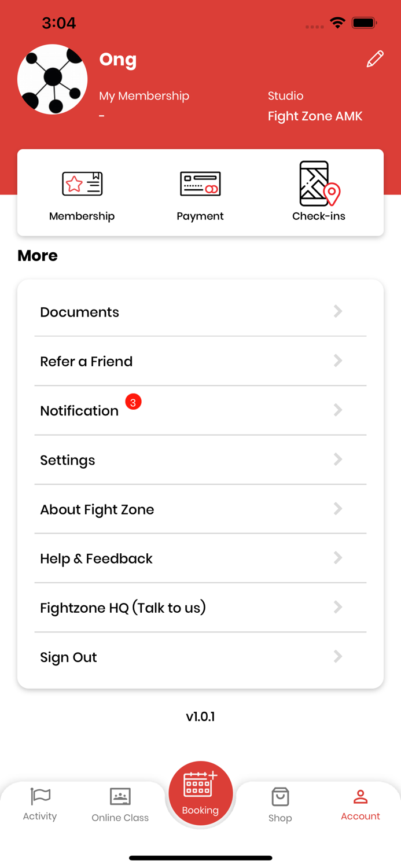
Task: Select the Payment icon
Action: (x=200, y=183)
